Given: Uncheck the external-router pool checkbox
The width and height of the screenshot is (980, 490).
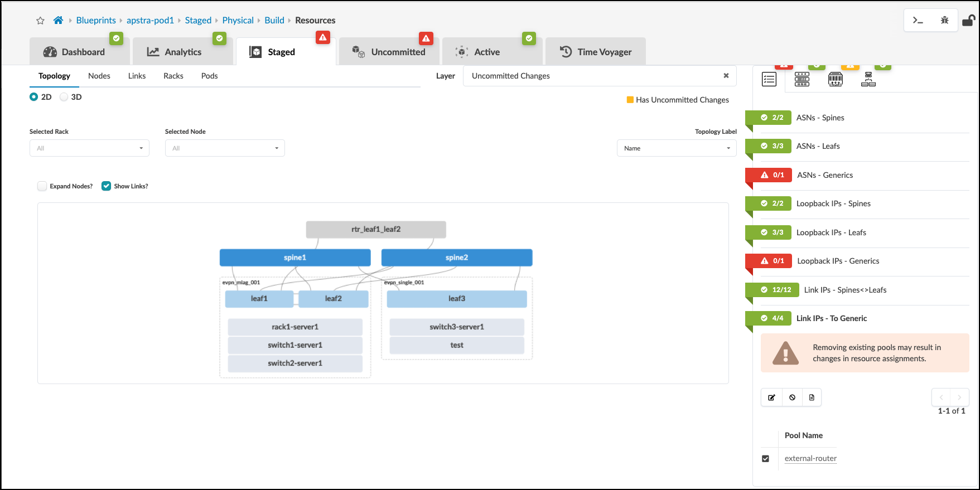Looking at the screenshot, I should [765, 459].
